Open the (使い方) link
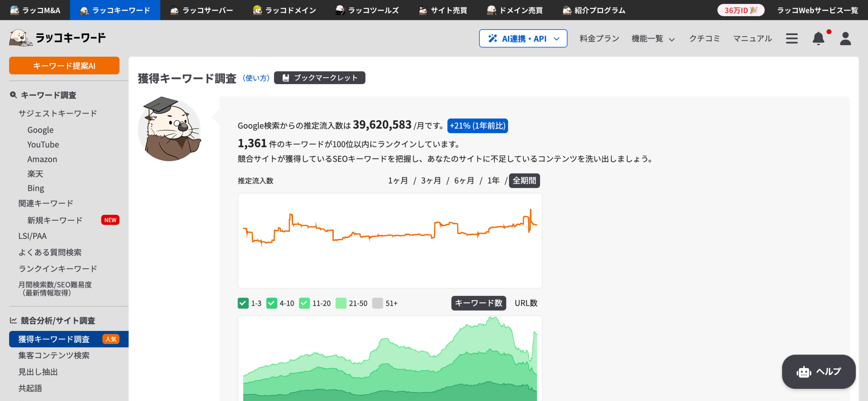The height and width of the screenshot is (401, 868). click(256, 78)
